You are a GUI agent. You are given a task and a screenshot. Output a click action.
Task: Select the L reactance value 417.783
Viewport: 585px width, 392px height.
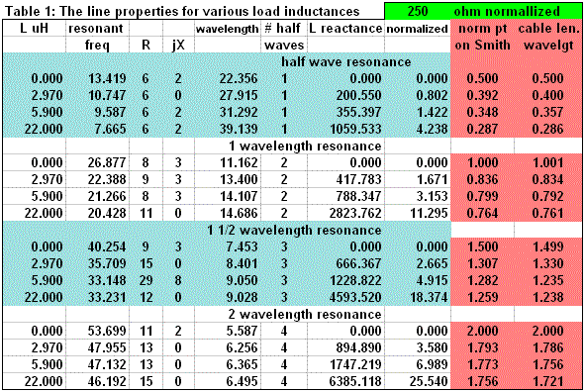pos(359,180)
